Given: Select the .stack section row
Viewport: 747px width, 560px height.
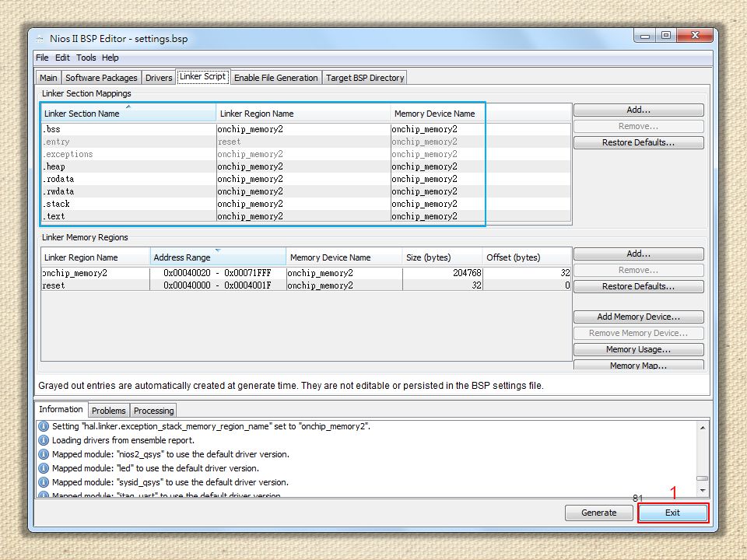Looking at the screenshot, I should pos(306,204).
